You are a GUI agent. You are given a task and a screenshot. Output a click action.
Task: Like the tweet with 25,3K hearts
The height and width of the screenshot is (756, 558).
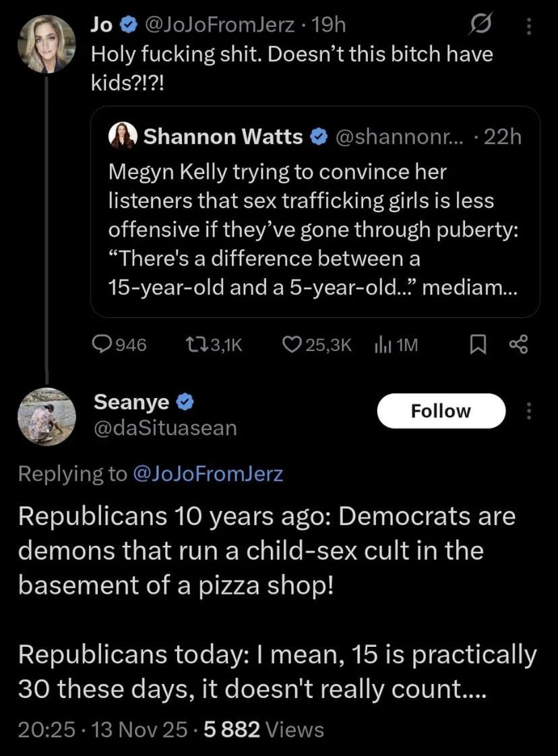[292, 346]
